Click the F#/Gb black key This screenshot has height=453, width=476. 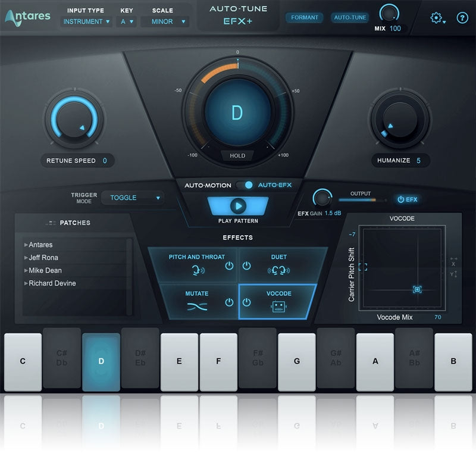[x=258, y=358]
